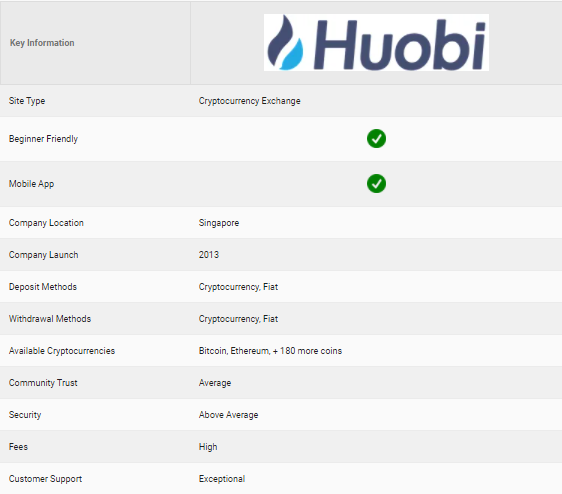Screen dimensions: 562x494
Task: Select the Deposit Methods label
Action: [43, 287]
